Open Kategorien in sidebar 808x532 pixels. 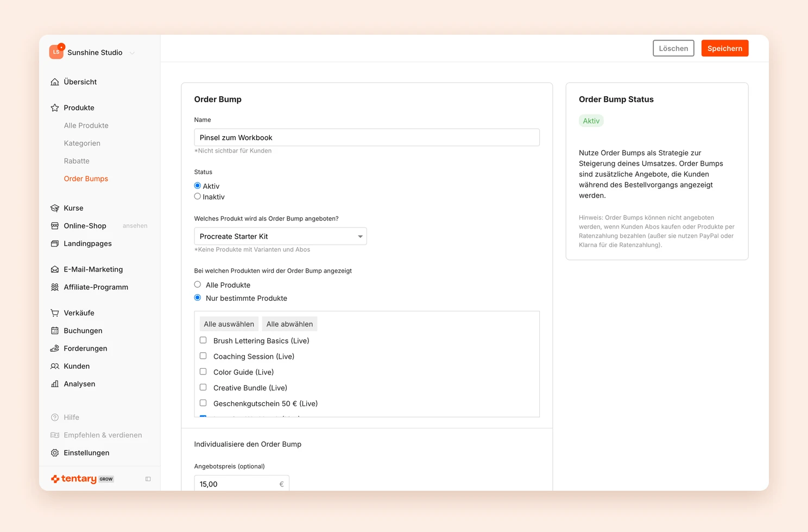coord(82,143)
